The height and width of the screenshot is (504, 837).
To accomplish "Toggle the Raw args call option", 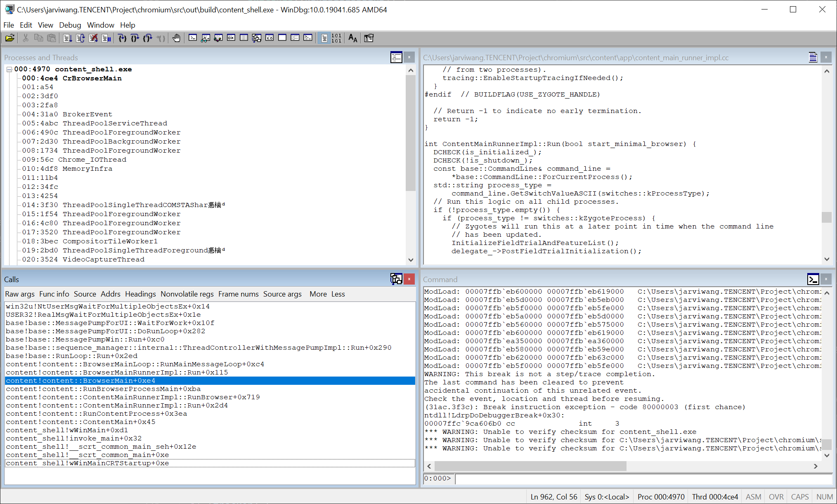I will [x=20, y=294].
